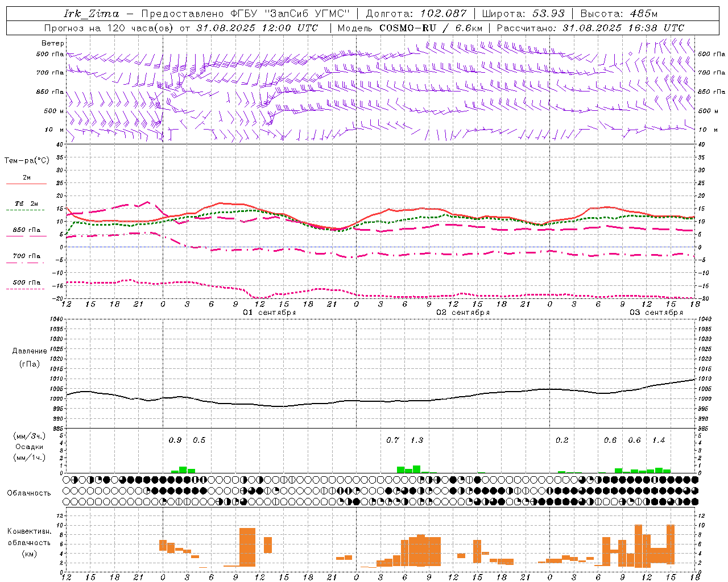
Task: Click the "03 сентября" date label
Action: click(656, 313)
